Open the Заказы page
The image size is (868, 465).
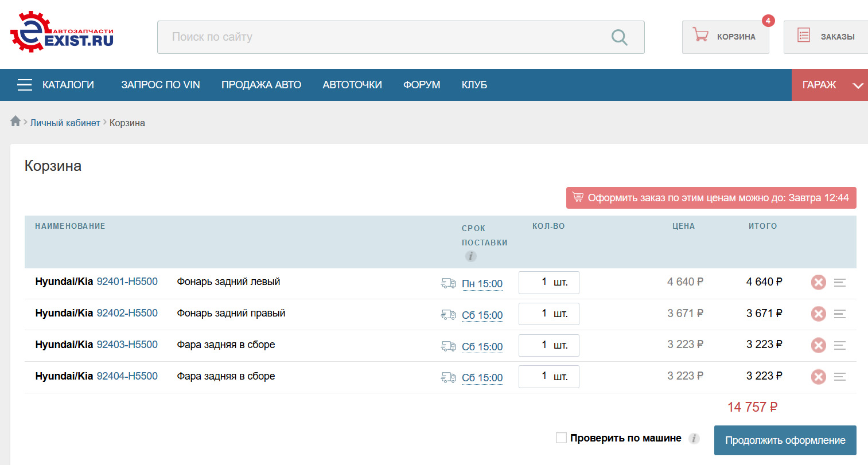[x=826, y=37]
